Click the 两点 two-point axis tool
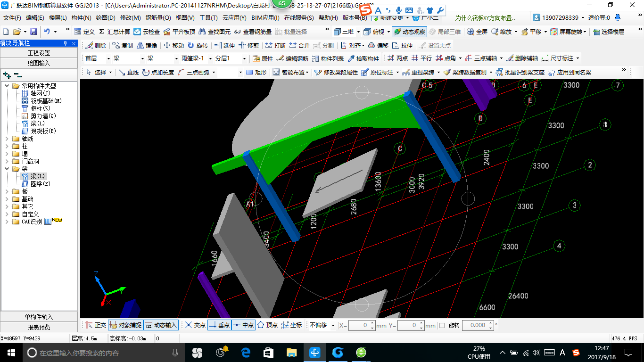 click(x=397, y=58)
